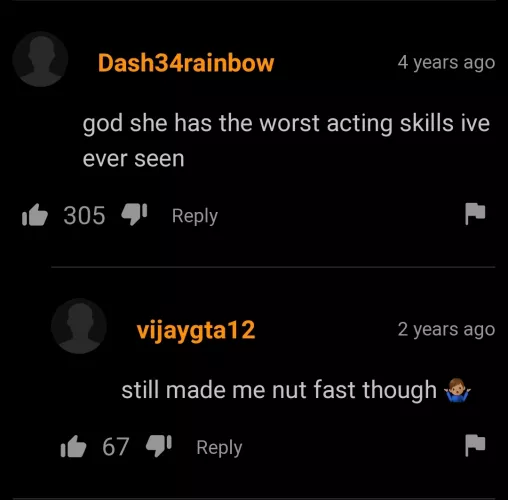Open Dash34rainbow's profile avatar
508x500 pixels.
40,59
